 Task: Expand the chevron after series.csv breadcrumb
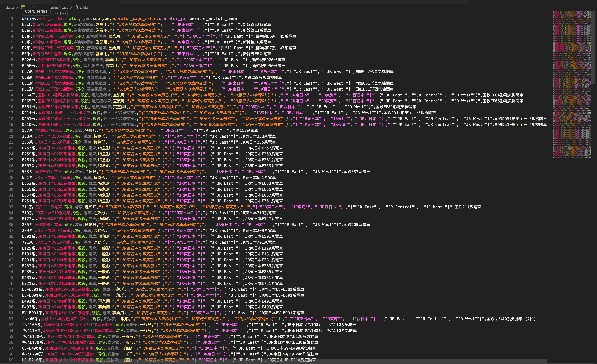(x=71, y=7)
